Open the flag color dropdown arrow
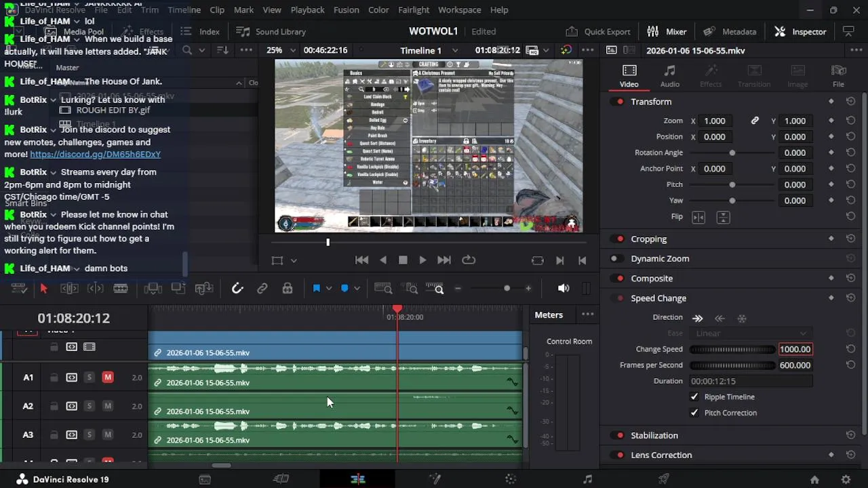The width and height of the screenshot is (868, 488). [329, 289]
